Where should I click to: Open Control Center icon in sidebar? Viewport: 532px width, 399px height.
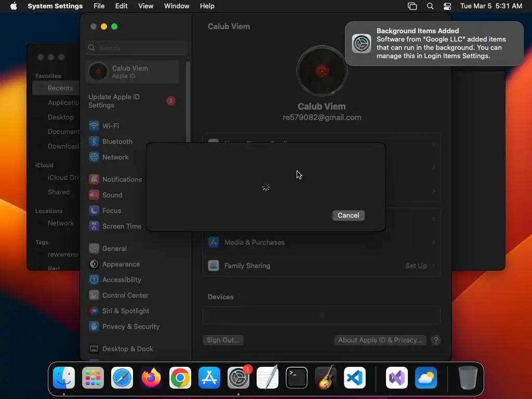[94, 295]
